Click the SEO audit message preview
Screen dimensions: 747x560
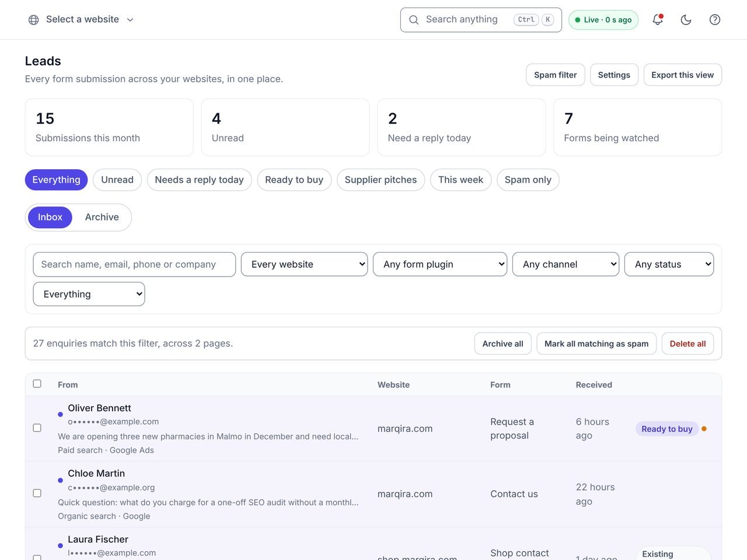click(208, 502)
